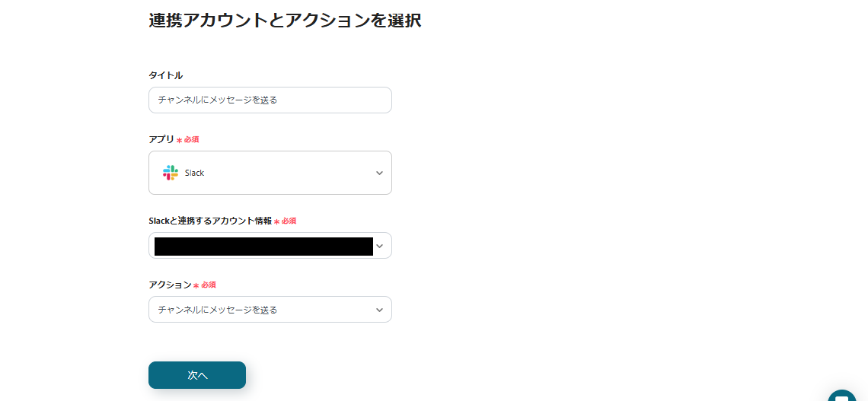Click the 必須 marker beside アプリ
The width and height of the screenshot is (868, 401).
191,140
